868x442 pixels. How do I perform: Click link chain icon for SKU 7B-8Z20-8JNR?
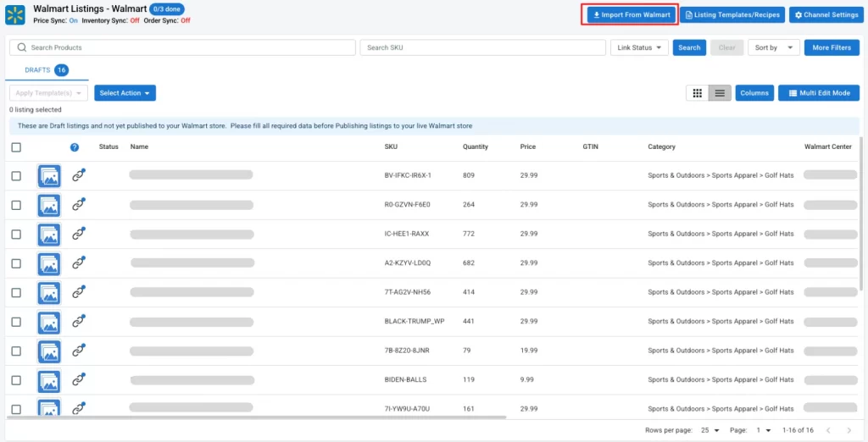pos(79,351)
